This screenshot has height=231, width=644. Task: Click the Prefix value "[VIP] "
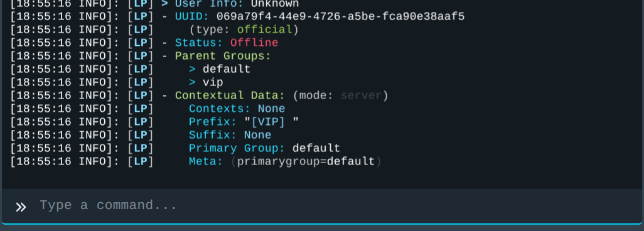pos(272,122)
